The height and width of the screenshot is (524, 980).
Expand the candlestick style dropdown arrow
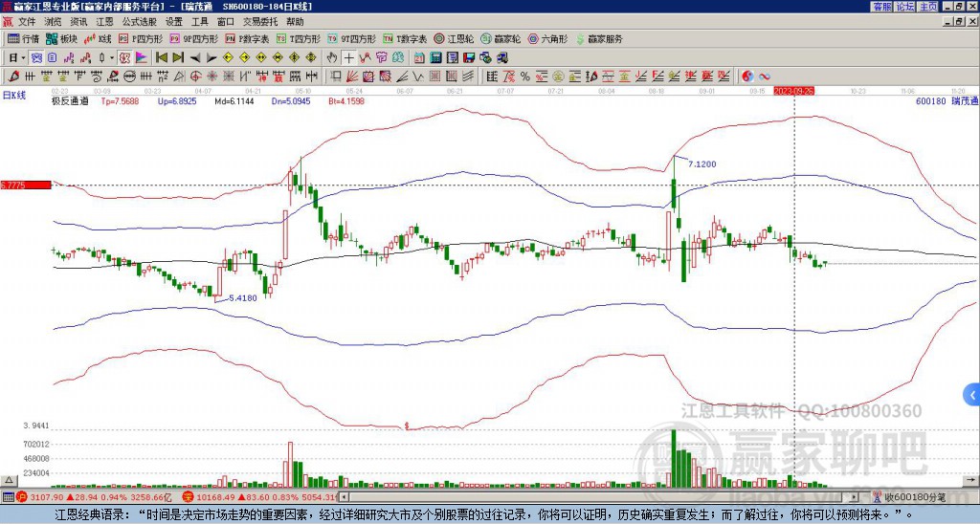(x=112, y=58)
